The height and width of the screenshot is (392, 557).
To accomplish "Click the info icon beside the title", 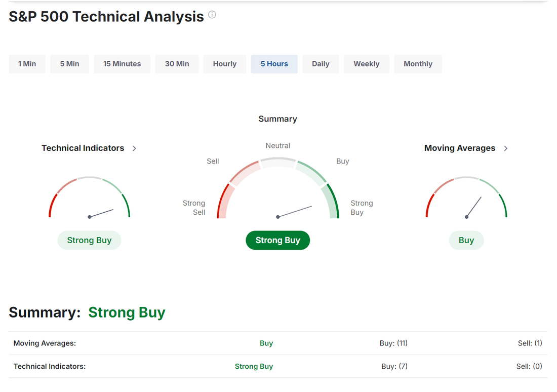I will click(x=212, y=15).
